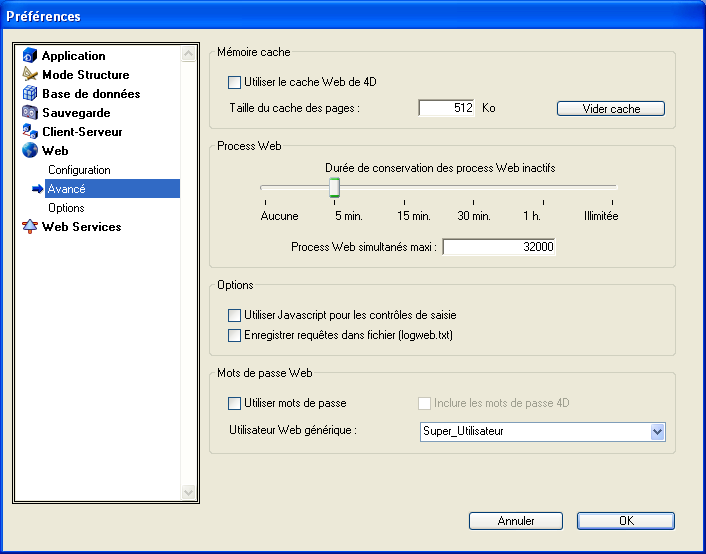Click the sidebar scrollbar down arrow

tap(189, 492)
